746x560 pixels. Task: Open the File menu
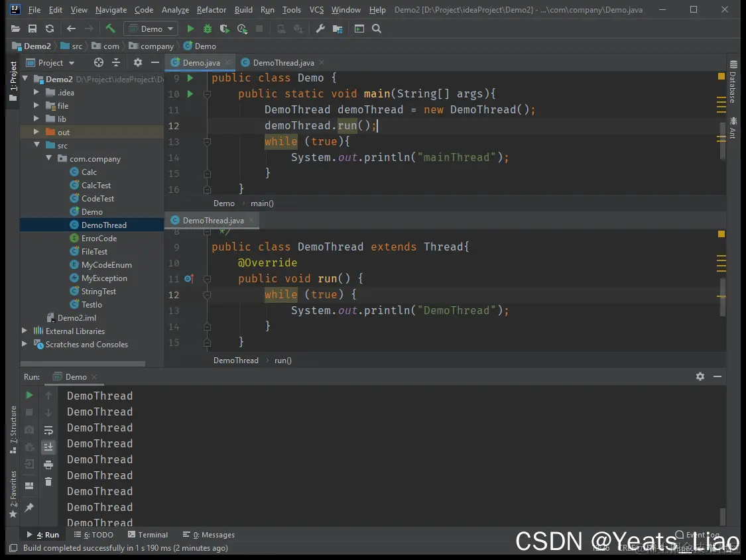coord(34,9)
